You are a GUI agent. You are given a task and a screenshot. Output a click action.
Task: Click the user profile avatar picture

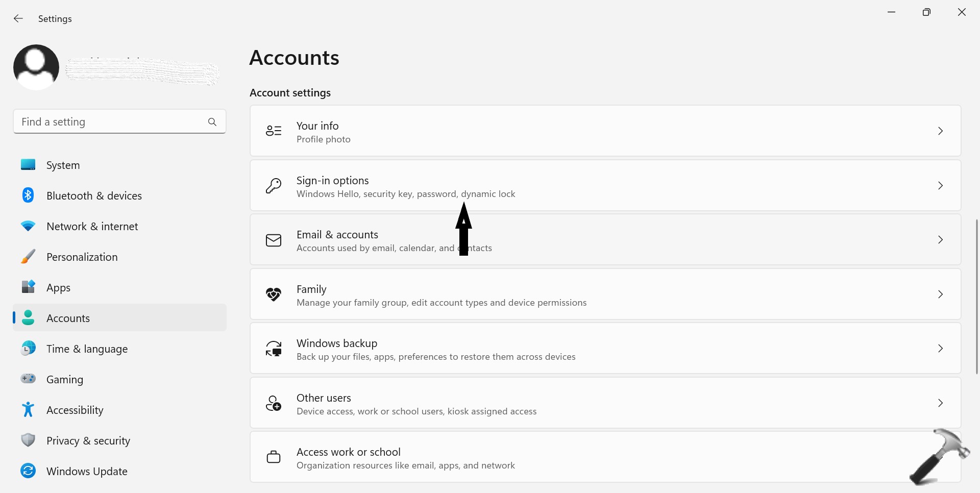[x=36, y=67]
